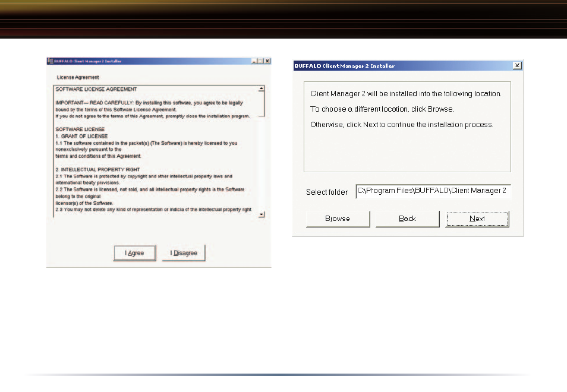Click "To choose a different location" text

tap(382, 109)
